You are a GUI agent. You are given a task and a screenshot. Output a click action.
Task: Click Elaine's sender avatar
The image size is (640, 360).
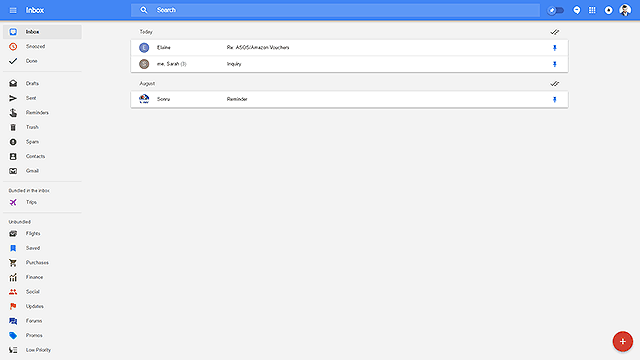tap(144, 48)
